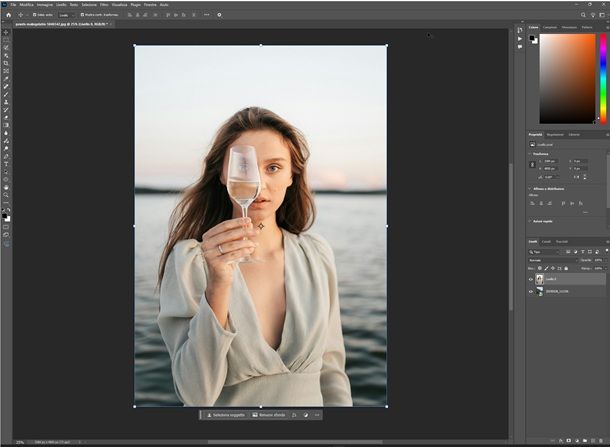Viewport: 610px width, 447px height.
Task: Open the collapsed Actions panel play icon
Action: 520,39
